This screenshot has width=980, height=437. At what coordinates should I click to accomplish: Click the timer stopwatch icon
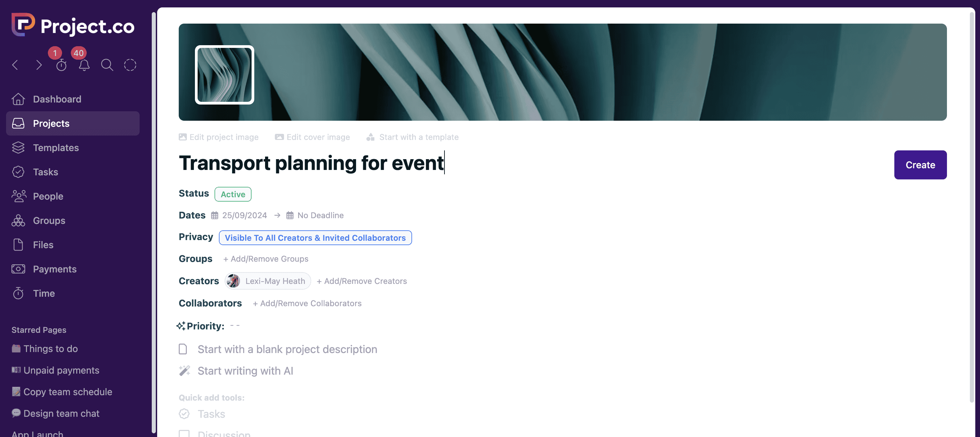click(61, 65)
